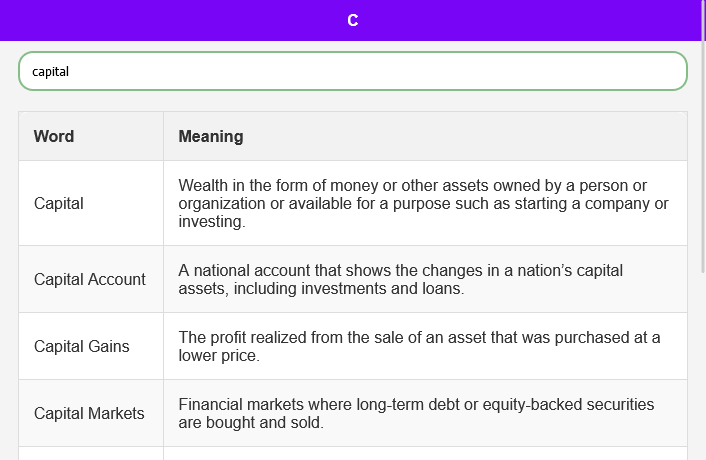Click the word "investing." in Capital's definition
This screenshot has height=460, width=706.
[211, 222]
